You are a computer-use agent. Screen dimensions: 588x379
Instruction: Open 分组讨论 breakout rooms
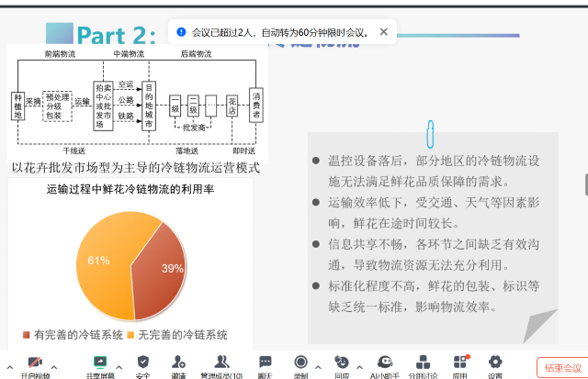pyautogui.click(x=423, y=363)
